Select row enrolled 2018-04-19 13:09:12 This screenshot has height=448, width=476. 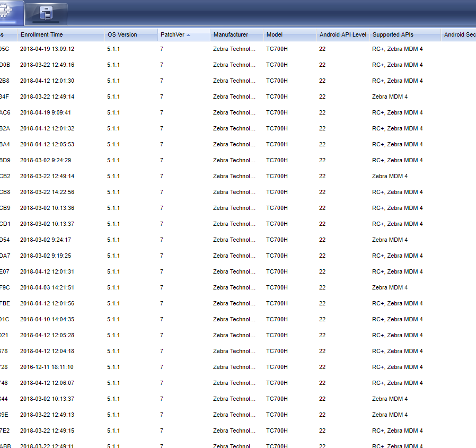47,49
